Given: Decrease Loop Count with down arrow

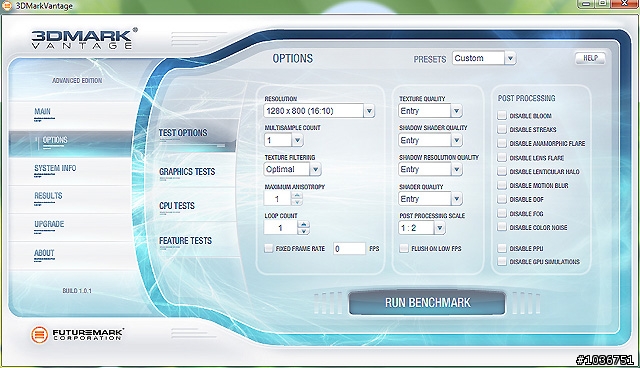Looking at the screenshot, I should pos(303,231).
